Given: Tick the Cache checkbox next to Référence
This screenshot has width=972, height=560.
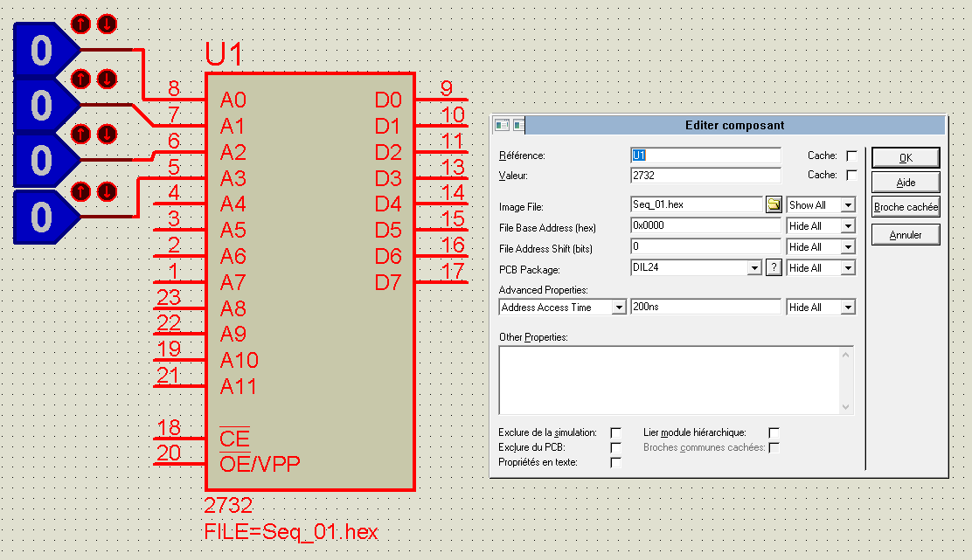Looking at the screenshot, I should [851, 156].
